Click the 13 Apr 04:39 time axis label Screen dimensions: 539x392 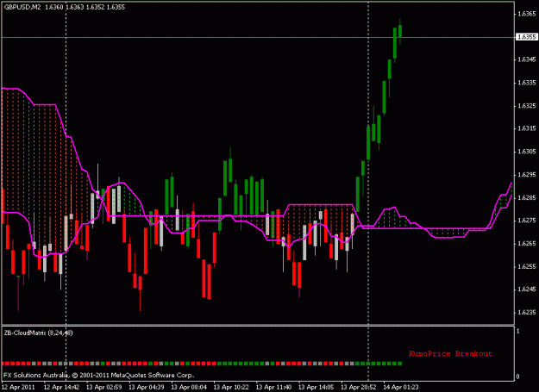click(x=147, y=387)
